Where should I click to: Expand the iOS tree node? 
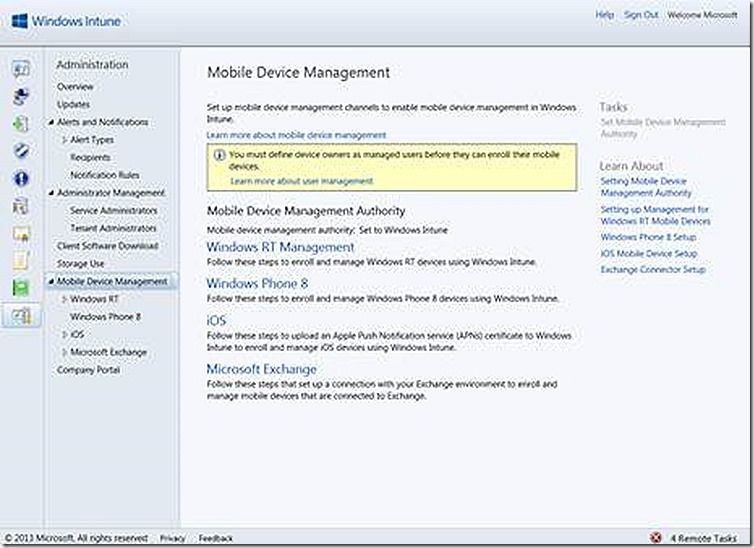click(x=64, y=335)
